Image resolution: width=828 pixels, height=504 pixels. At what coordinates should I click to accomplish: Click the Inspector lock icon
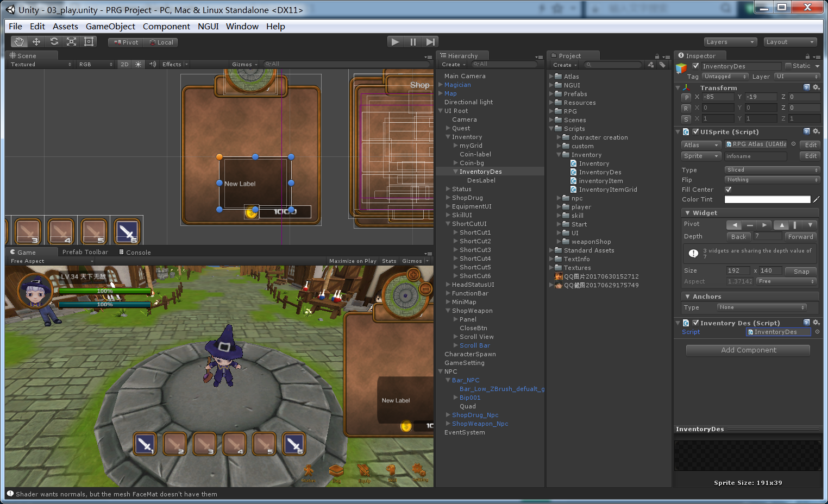807,56
